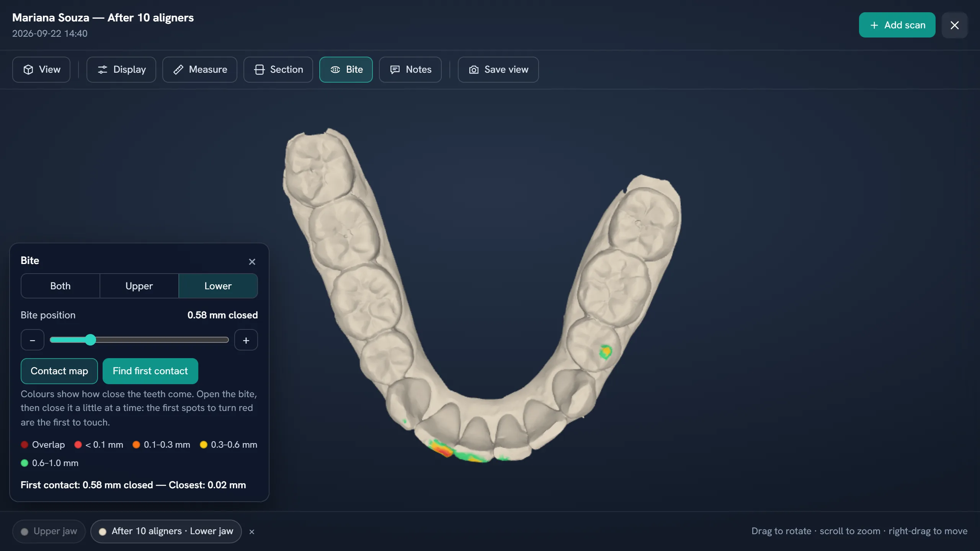Click Find first contact

click(150, 371)
